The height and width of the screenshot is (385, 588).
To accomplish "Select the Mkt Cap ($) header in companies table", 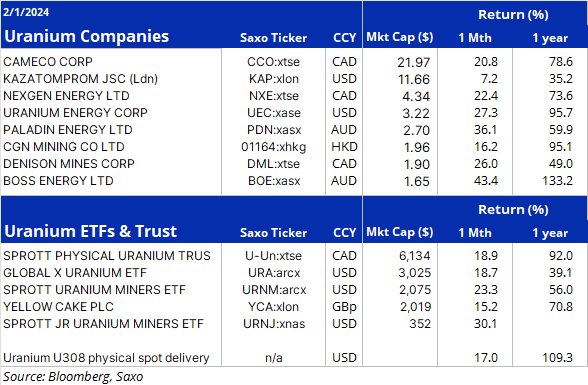I will point(400,37).
